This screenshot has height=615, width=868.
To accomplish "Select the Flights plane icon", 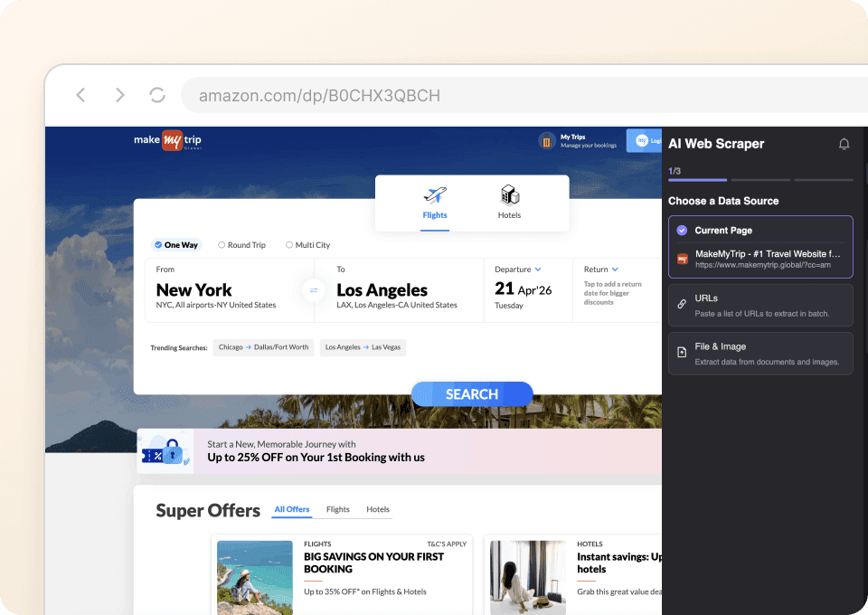I will coord(435,194).
